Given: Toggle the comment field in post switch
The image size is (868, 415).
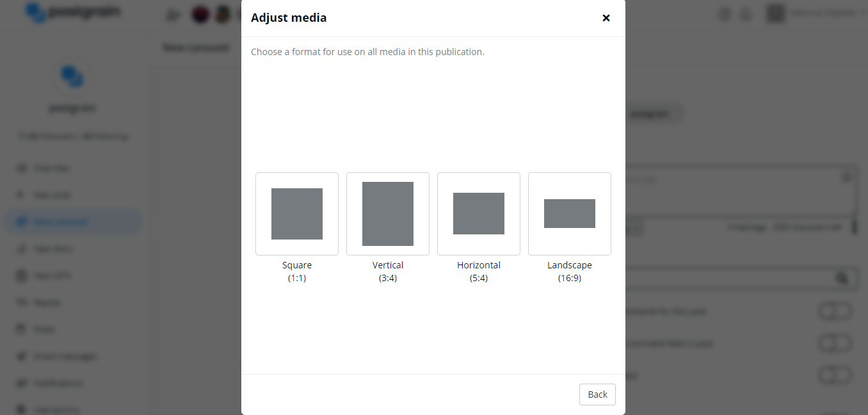Looking at the screenshot, I should click(x=835, y=344).
